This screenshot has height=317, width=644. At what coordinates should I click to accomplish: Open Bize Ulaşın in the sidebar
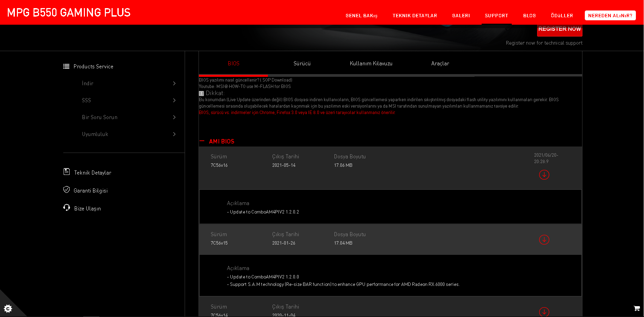pos(87,208)
